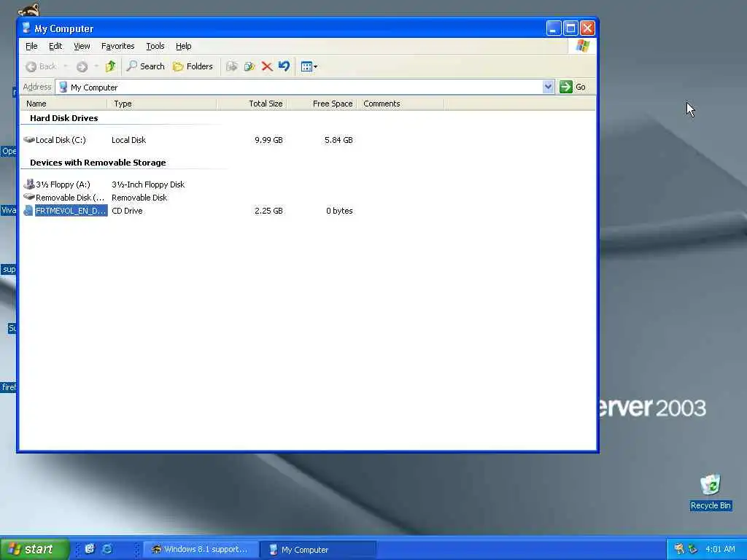This screenshot has height=560, width=747.
Task: Click the Back toolbar button
Action: pos(42,66)
